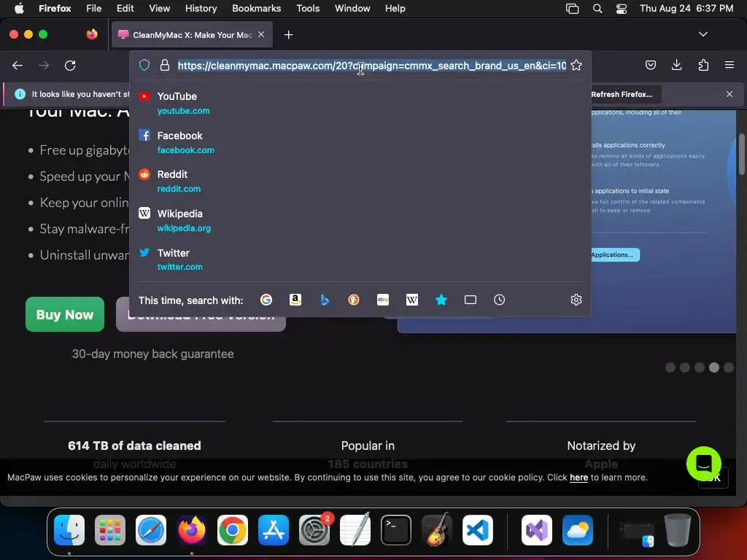Open search settings gear

point(576,300)
